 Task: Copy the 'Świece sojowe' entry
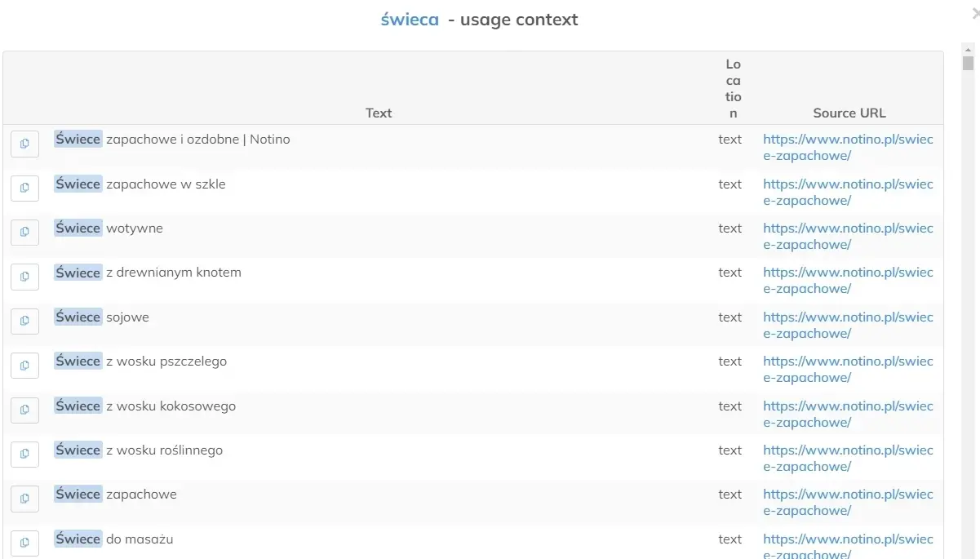click(24, 321)
